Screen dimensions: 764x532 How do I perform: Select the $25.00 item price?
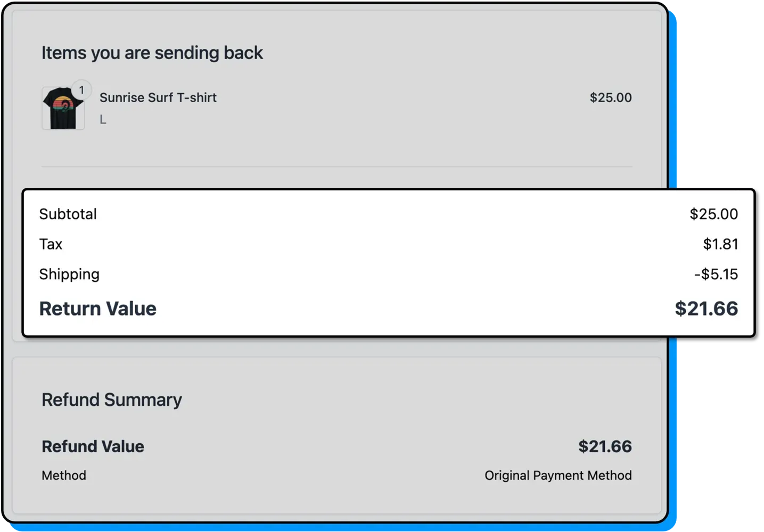(x=610, y=97)
